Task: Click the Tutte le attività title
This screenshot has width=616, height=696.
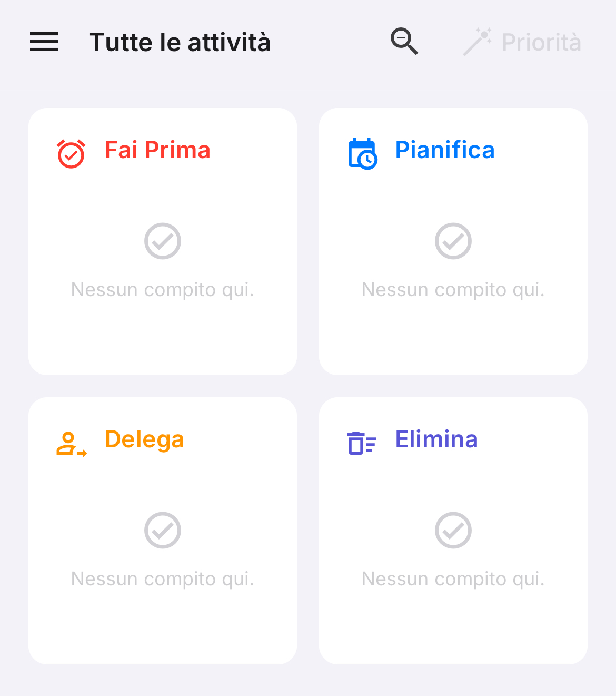Action: point(180,42)
